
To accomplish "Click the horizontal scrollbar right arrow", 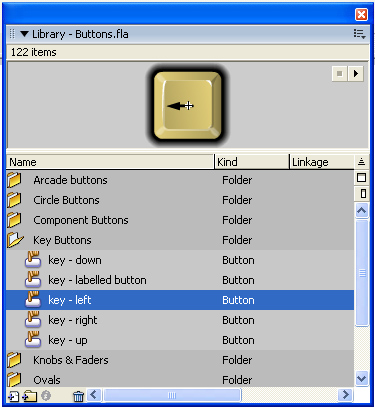I will (x=345, y=395).
